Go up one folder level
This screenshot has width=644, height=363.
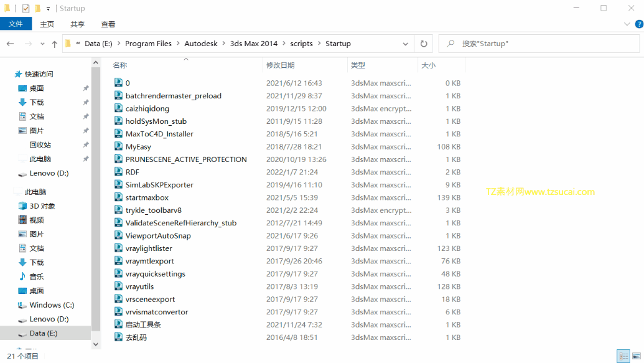[x=54, y=44]
